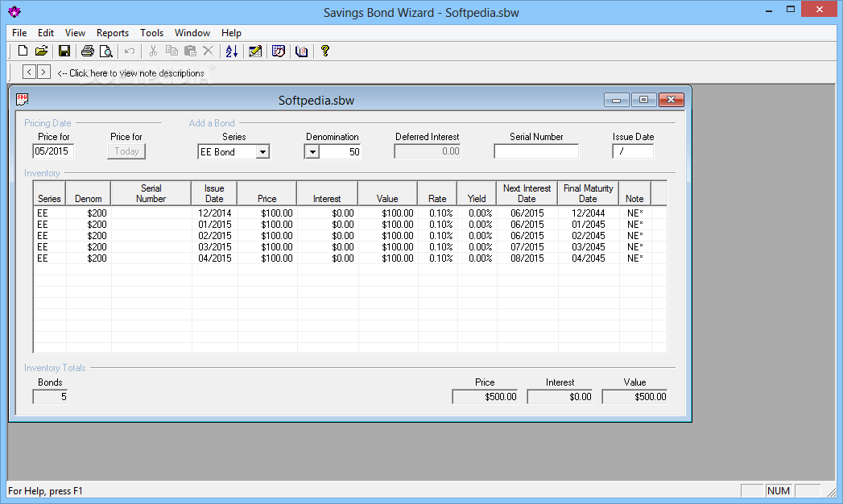Click the Savings Bond Wizard app icon

(14, 12)
